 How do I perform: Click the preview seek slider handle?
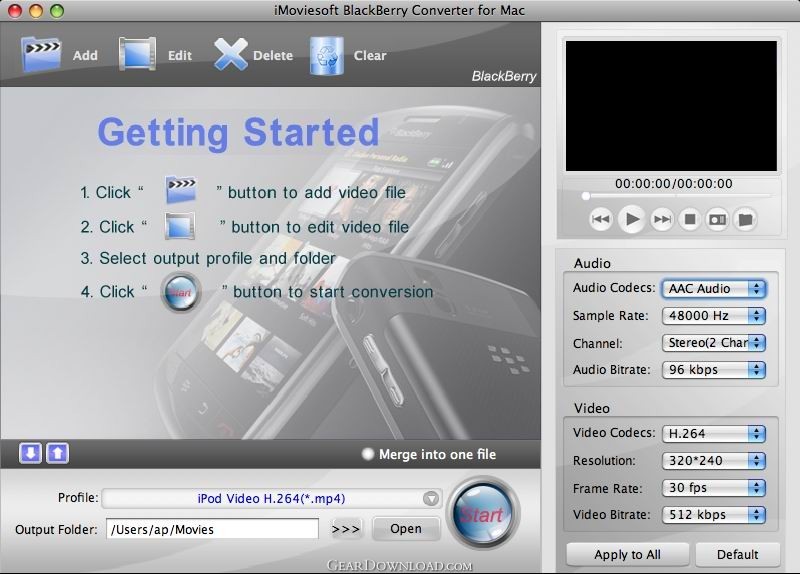(x=586, y=196)
